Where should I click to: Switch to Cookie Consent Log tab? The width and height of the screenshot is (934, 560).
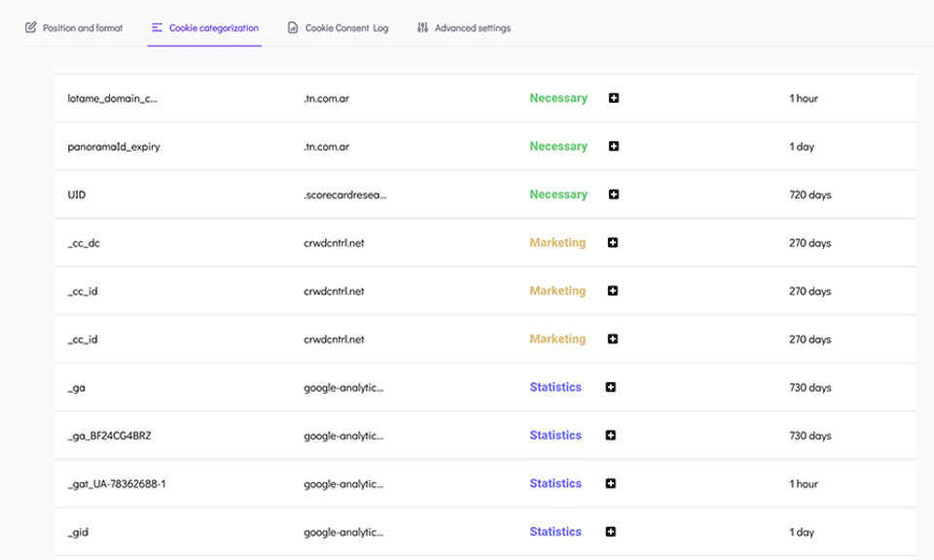click(x=346, y=28)
